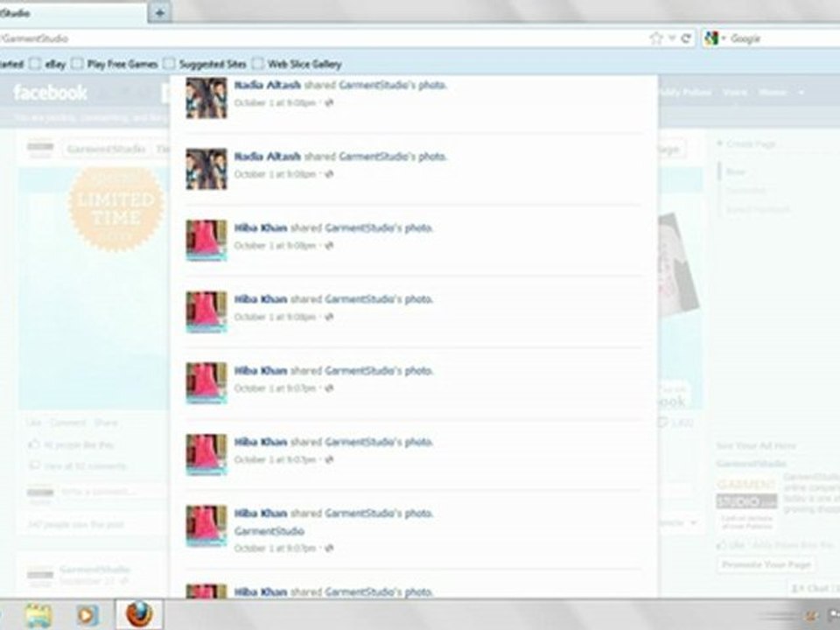This screenshot has width=840, height=630.
Task: Switch to Firefox on the taskbar
Action: (x=139, y=614)
